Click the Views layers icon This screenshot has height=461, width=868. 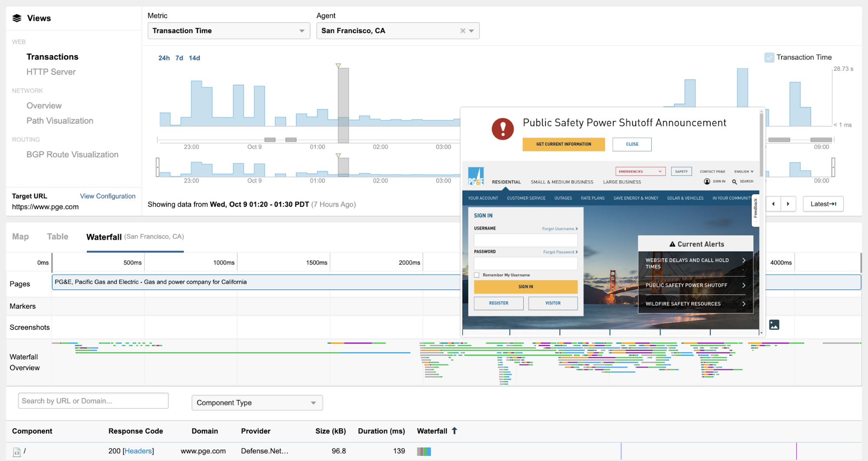17,18
